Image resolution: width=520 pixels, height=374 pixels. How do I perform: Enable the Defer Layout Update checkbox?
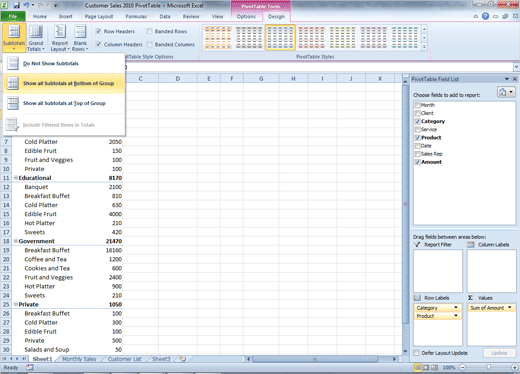416,353
